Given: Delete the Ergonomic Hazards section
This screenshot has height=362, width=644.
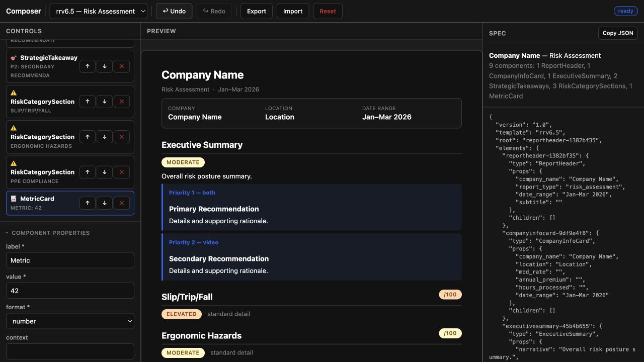Looking at the screenshot, I should point(122,137).
